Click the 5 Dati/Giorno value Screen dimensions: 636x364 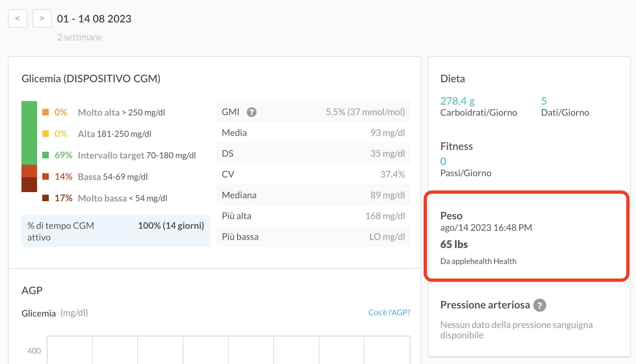(x=544, y=101)
